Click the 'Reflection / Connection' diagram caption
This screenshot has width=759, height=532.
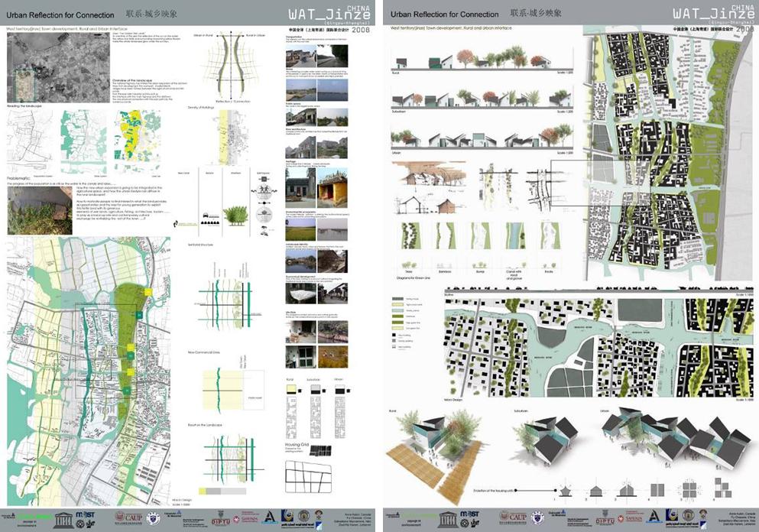click(x=235, y=101)
